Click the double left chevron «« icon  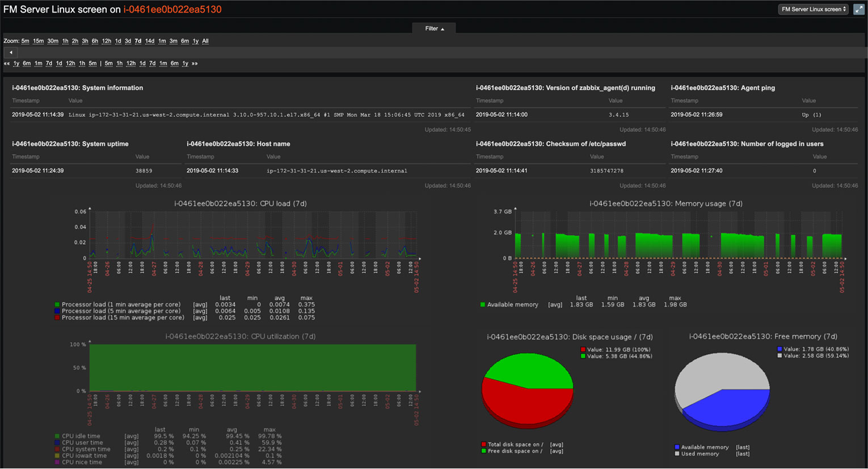tap(7, 64)
